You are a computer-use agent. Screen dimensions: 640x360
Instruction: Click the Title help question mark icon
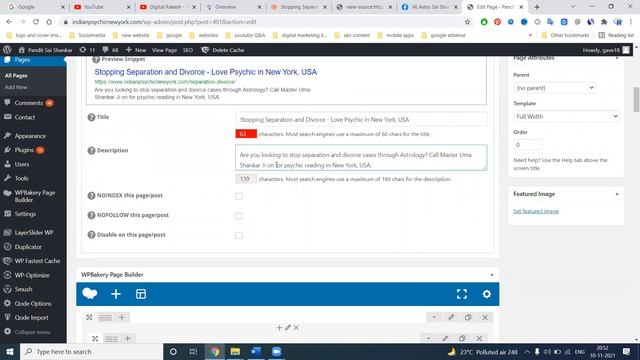click(x=91, y=117)
